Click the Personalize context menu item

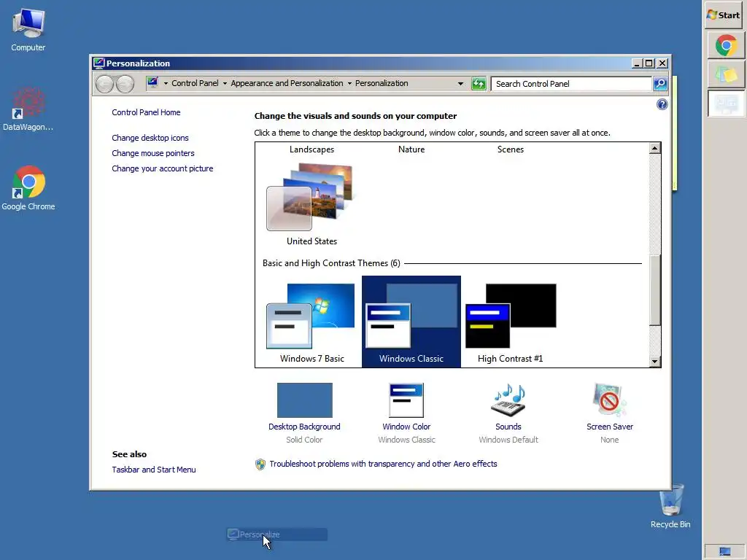click(276, 534)
